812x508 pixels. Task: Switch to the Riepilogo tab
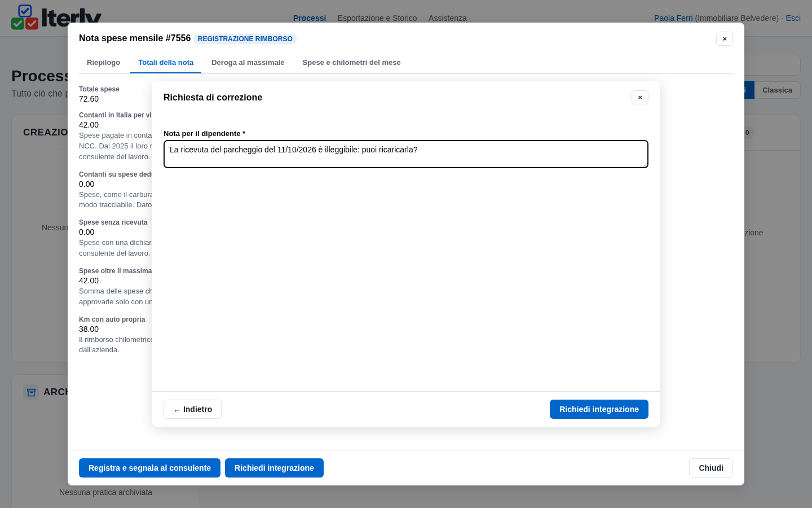coord(103,63)
